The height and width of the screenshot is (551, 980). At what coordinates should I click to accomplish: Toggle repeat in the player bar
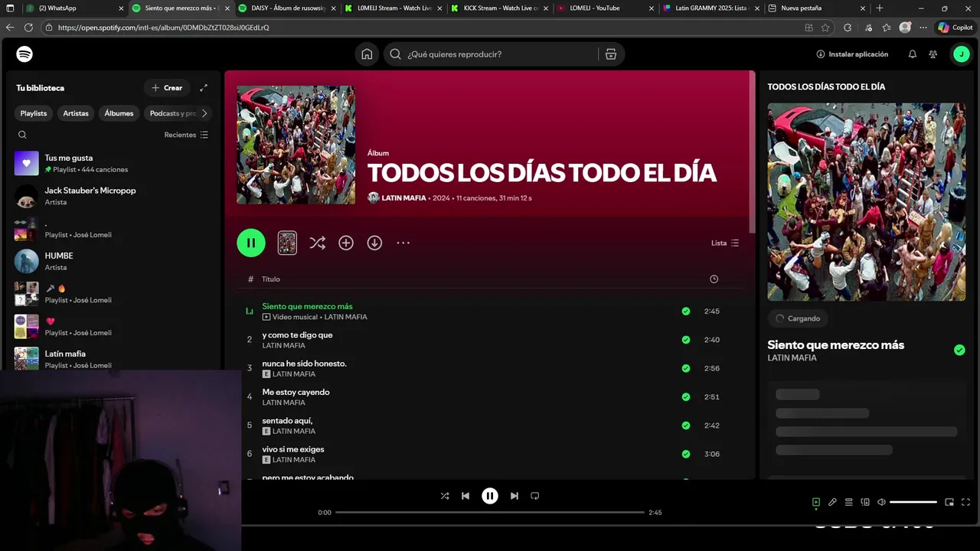[535, 496]
